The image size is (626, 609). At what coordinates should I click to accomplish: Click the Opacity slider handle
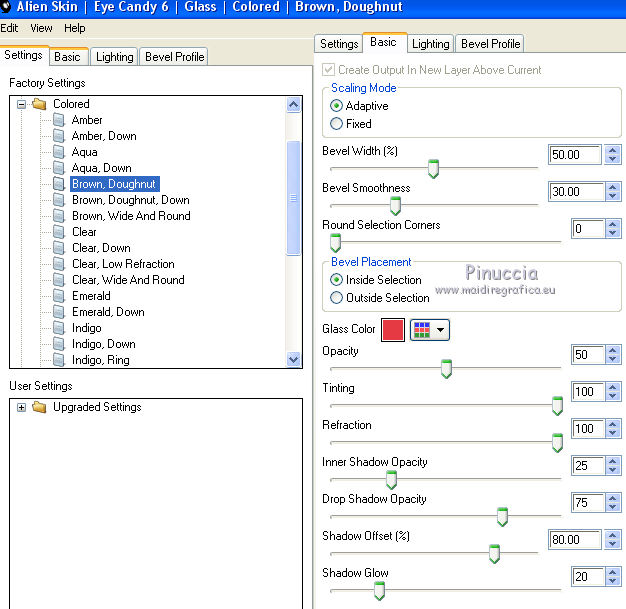(446, 369)
